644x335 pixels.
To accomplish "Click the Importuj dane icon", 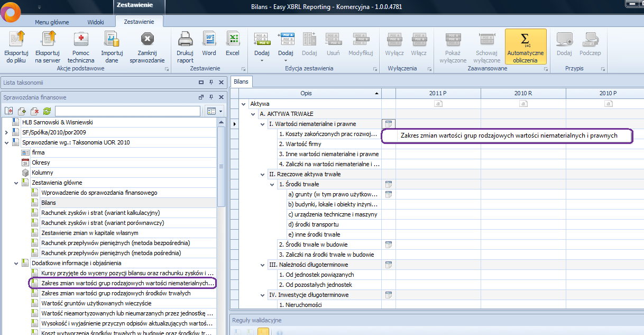I will 112,39.
